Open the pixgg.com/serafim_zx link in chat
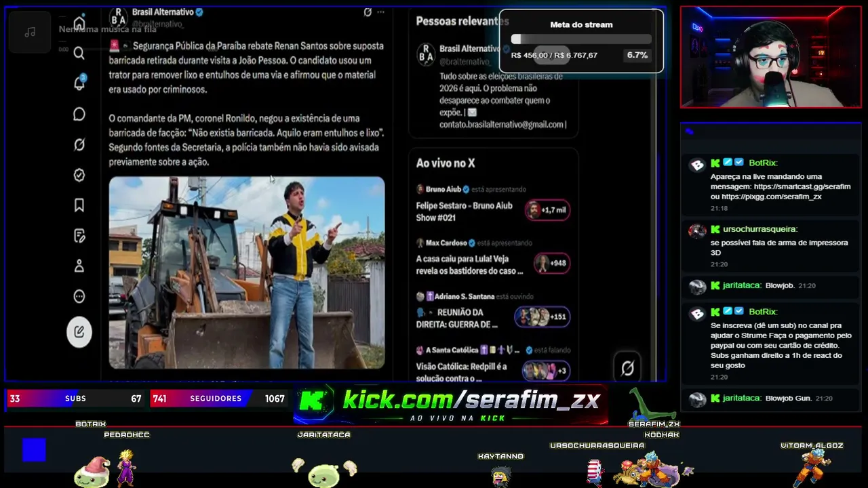Image resolution: width=868 pixels, height=488 pixels. click(x=772, y=197)
